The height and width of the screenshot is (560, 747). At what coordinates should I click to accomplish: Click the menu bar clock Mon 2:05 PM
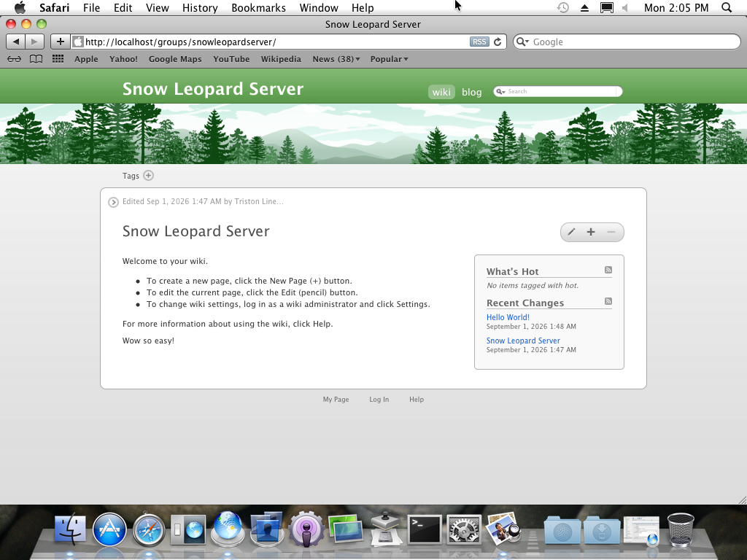click(x=676, y=7)
